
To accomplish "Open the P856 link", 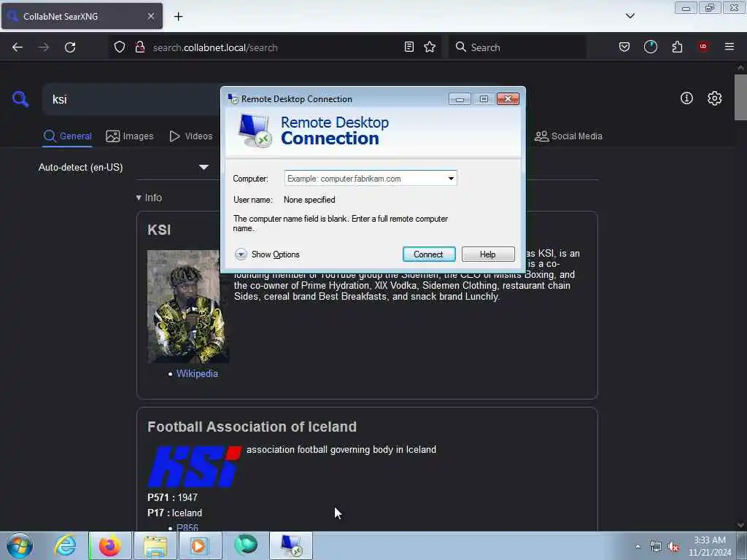I will 187,528.
